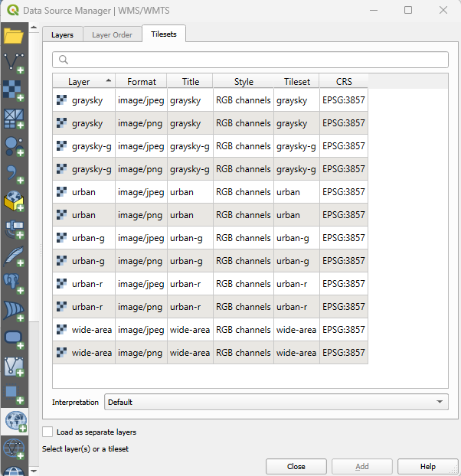Open the Layer Order tab
This screenshot has height=476, width=461.
tap(112, 34)
